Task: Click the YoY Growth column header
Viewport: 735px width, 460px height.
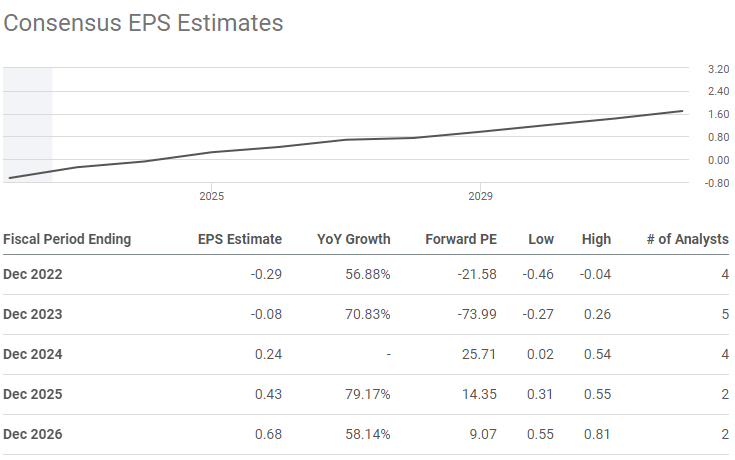Action: [x=354, y=239]
